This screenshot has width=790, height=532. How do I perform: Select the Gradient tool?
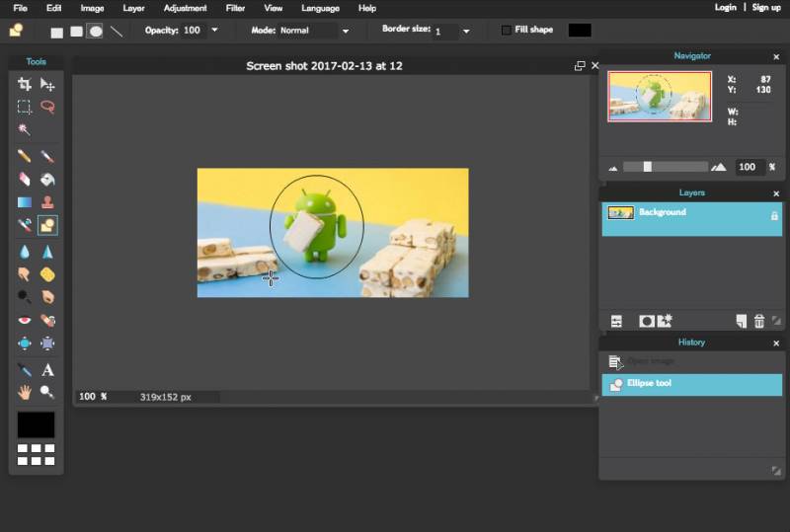click(x=24, y=202)
